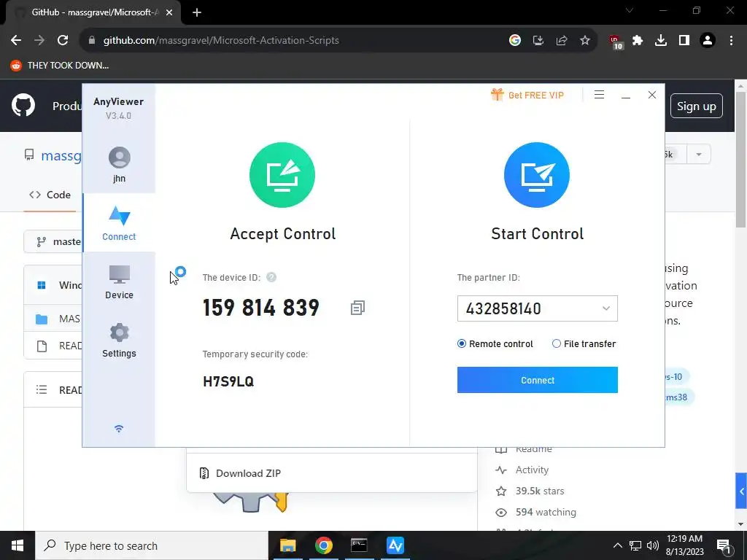Click the device ID number 159 814 839
This screenshot has width=747, height=560.
261,308
